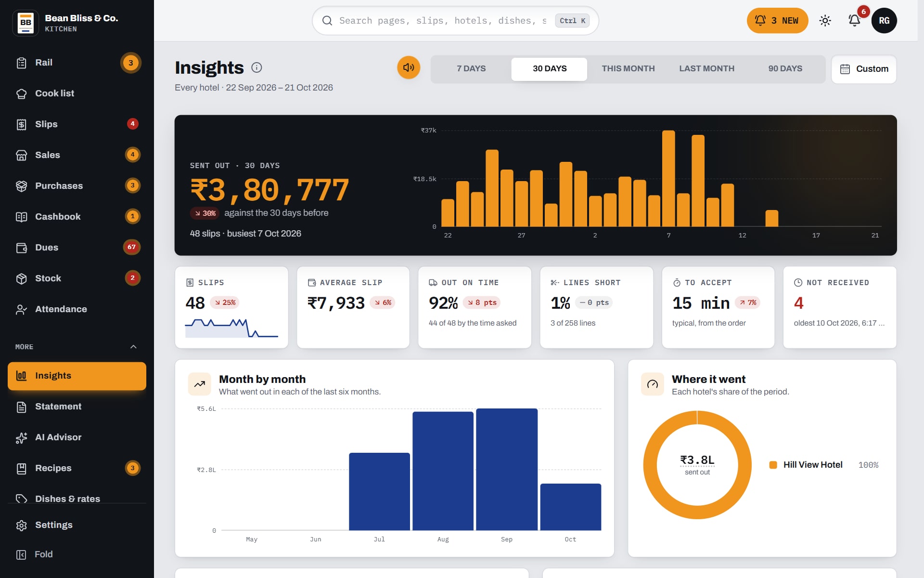Image resolution: width=924 pixels, height=578 pixels.
Task: Open Cook list from sidebar
Action: tap(77, 93)
